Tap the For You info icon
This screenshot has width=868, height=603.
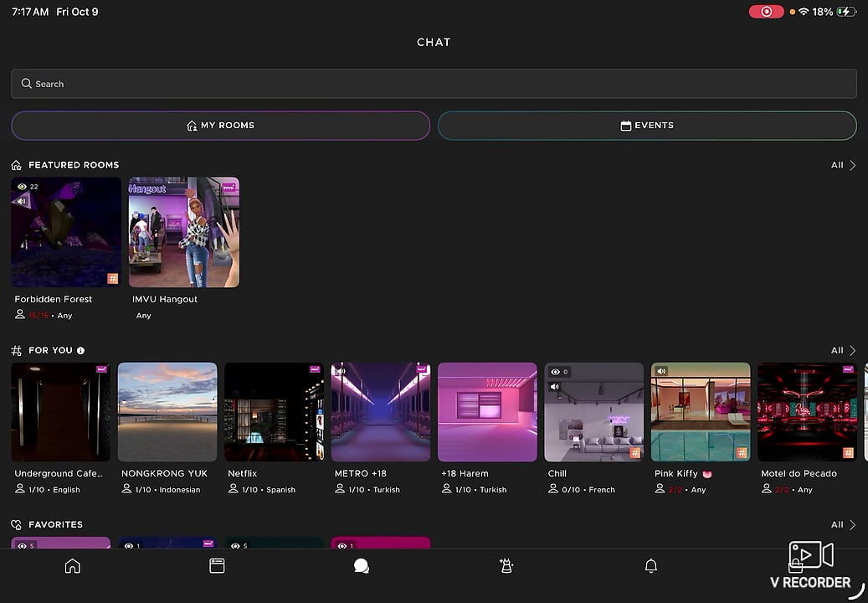pyautogui.click(x=81, y=351)
